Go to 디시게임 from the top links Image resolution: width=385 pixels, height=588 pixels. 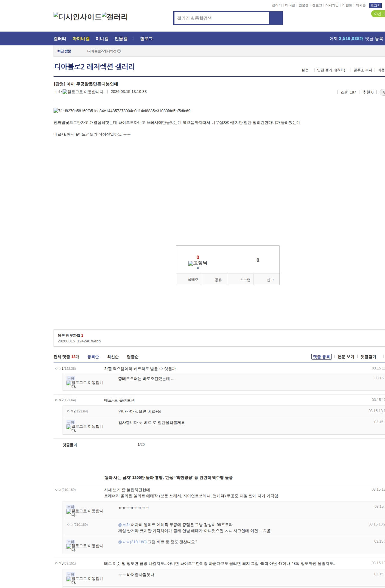coord(332,5)
